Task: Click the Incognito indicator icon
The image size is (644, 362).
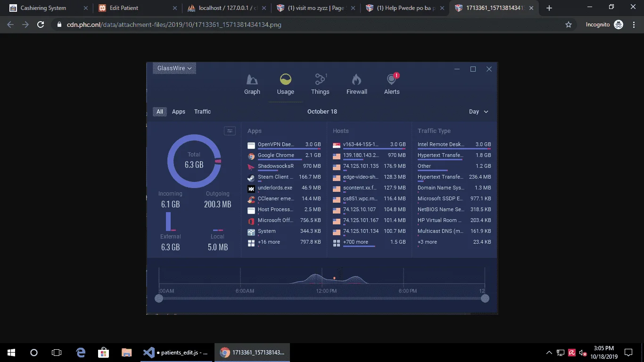Action: pos(619,25)
